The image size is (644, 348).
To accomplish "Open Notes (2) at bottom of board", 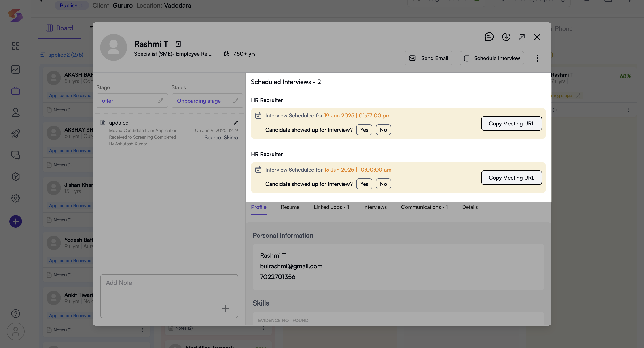I will 180,328.
